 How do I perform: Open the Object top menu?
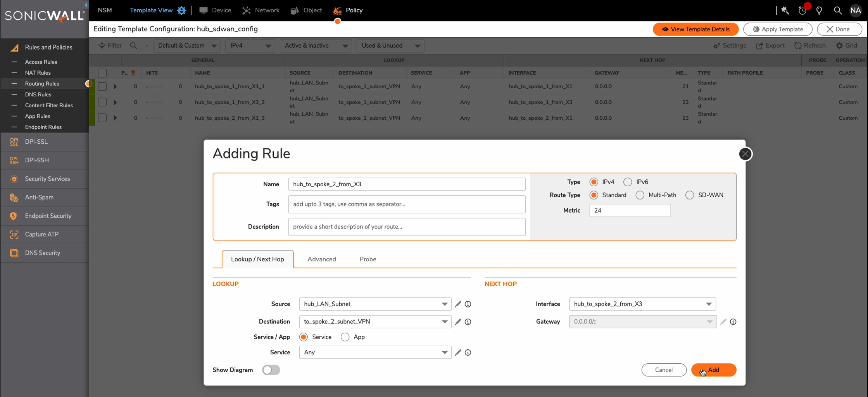click(306, 10)
